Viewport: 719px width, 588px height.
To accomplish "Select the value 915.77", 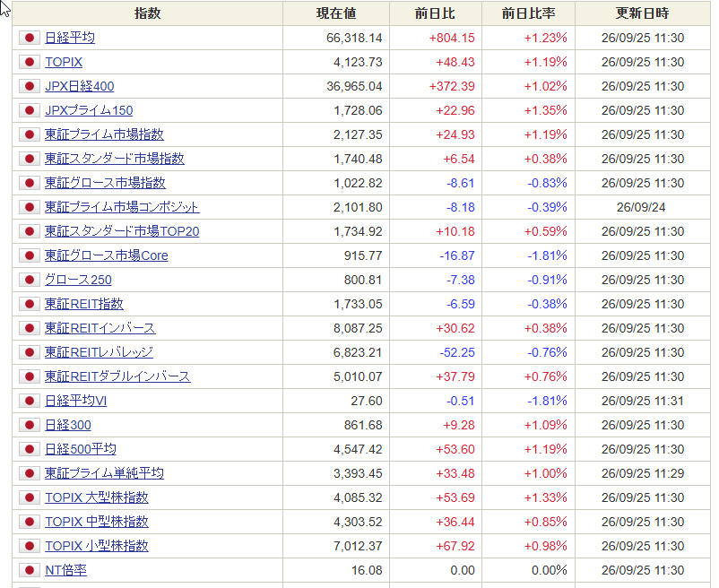I will click(x=363, y=256).
